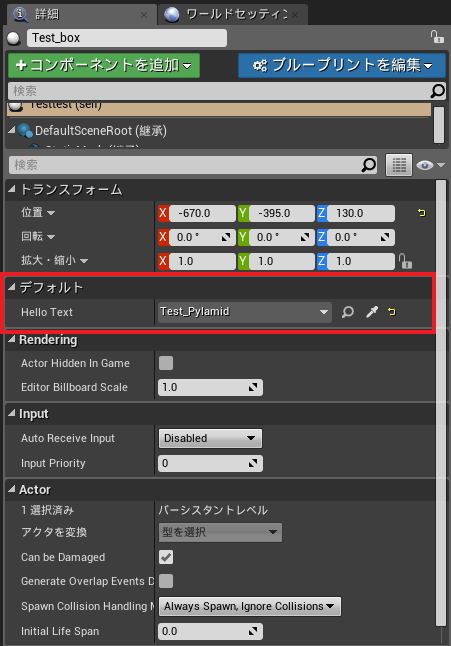Click scale Y value 1.0
The width and height of the screenshot is (451, 646).
282,261
